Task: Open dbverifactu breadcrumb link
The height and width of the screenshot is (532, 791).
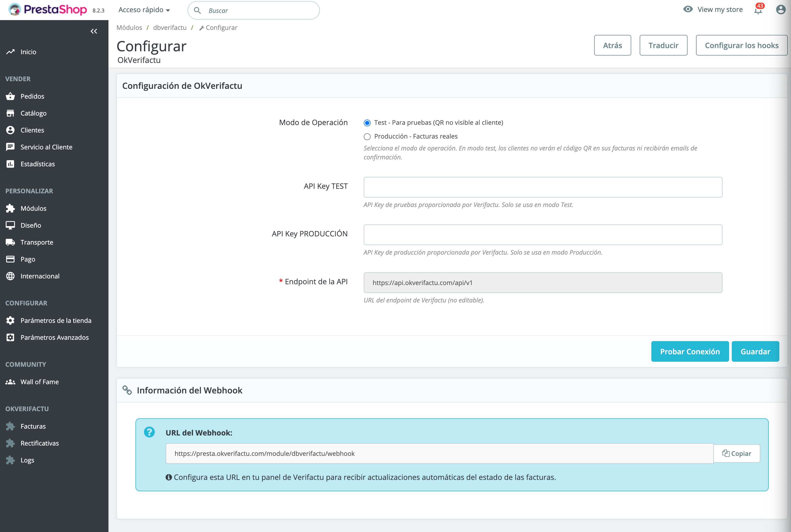Action: click(x=170, y=27)
